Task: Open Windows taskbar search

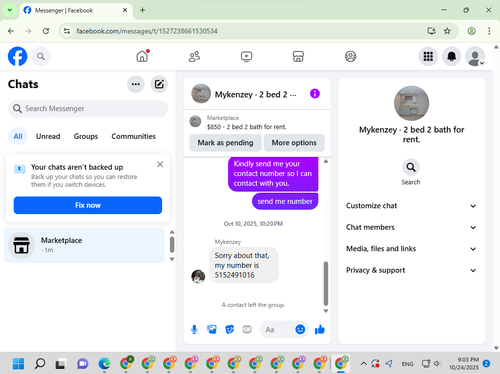Action: [x=40, y=364]
